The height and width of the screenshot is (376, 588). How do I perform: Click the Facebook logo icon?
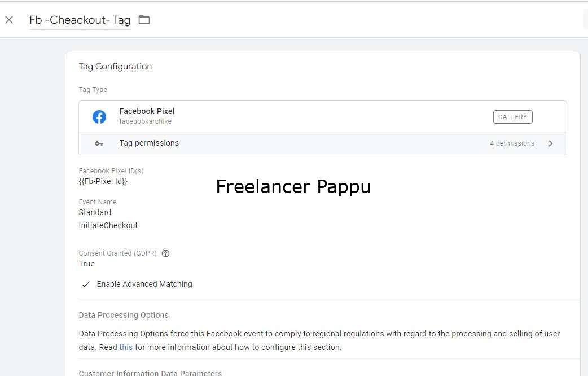(x=99, y=117)
